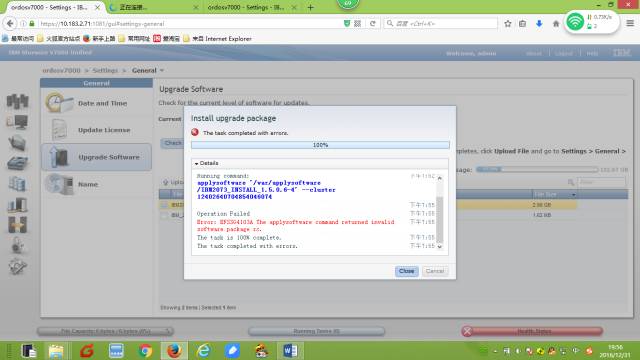Select the highlighted 2.99 GB package row
640x360 pixels.
pyautogui.click(x=368, y=204)
